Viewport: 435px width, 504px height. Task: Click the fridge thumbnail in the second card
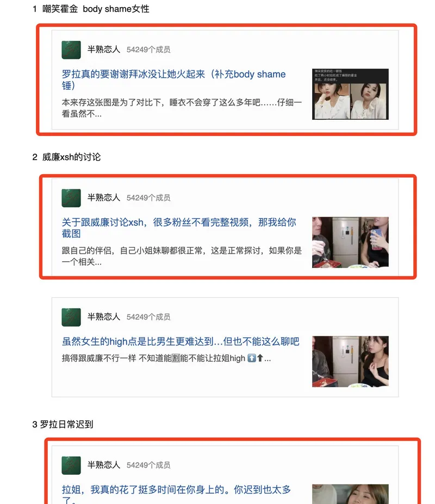coord(350,242)
